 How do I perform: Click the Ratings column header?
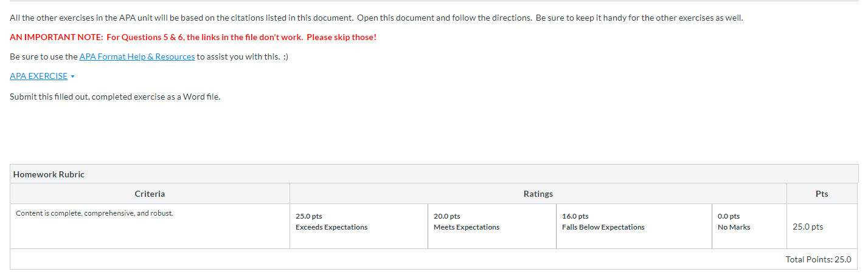tap(538, 194)
